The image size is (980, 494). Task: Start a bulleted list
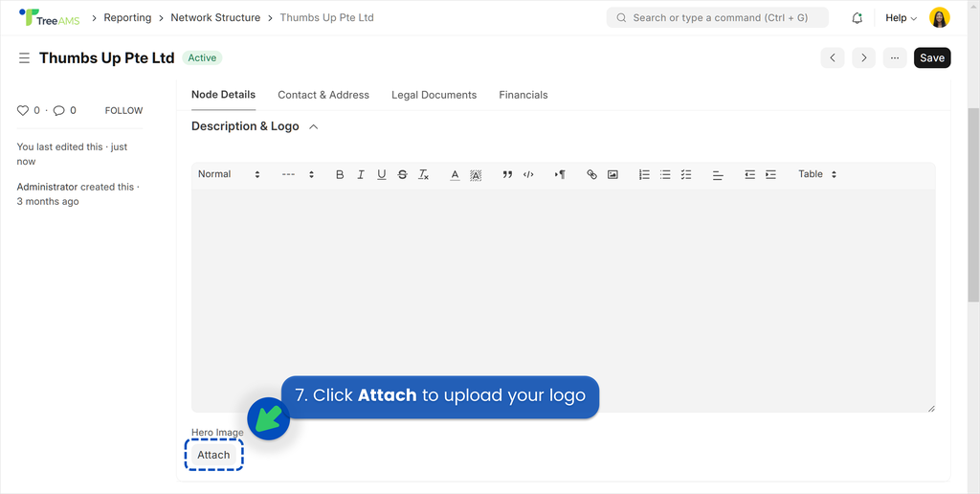665,174
